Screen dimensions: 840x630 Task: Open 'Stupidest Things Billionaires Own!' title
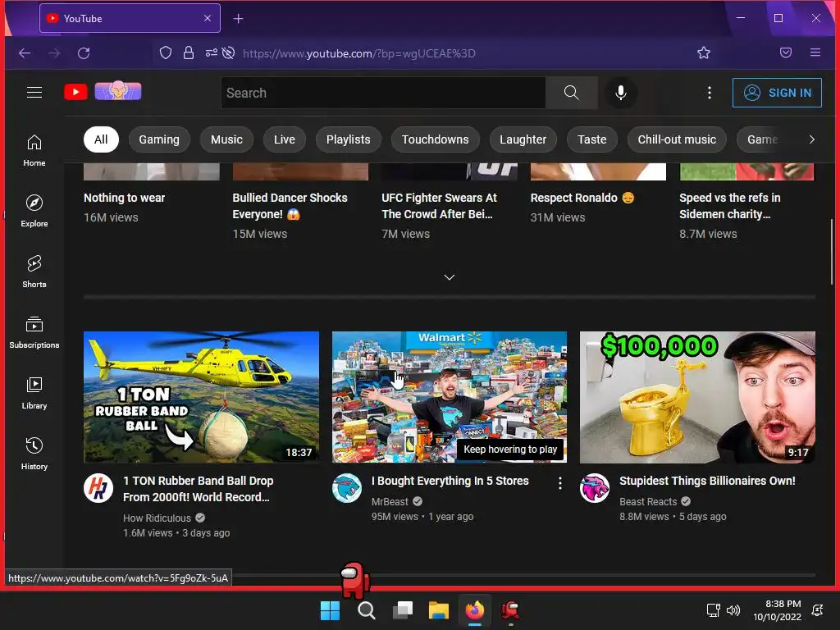[707, 481]
